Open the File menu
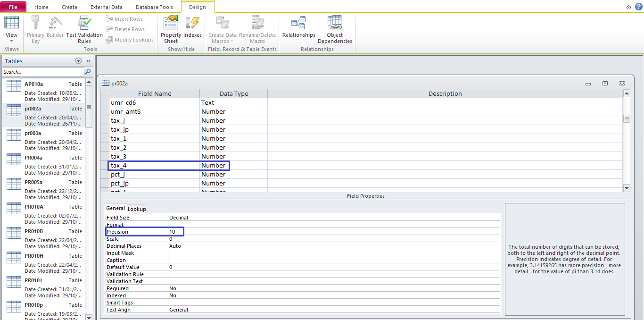This screenshot has width=644, height=320. coord(13,7)
